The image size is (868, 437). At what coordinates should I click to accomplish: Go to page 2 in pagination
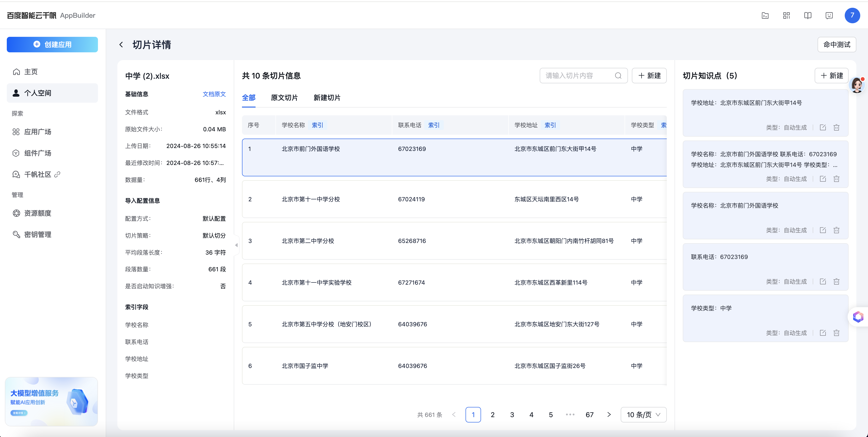(x=493, y=415)
